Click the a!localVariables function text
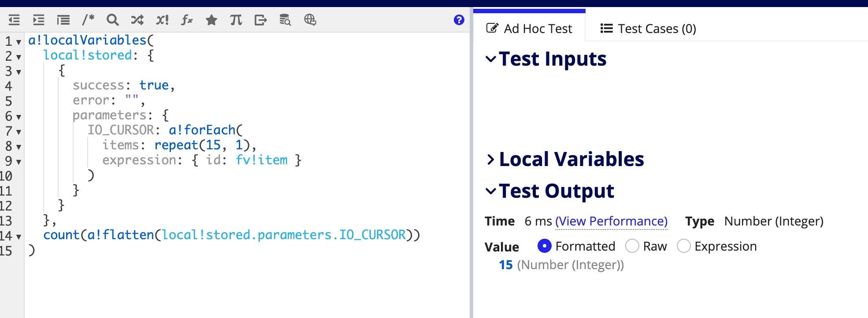This screenshot has width=868, height=318. click(x=87, y=40)
